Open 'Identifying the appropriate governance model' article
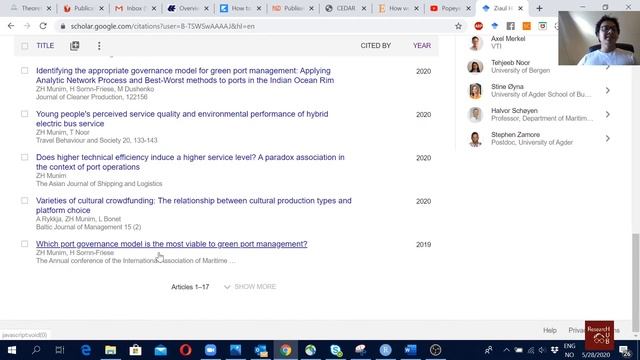 pyautogui.click(x=185, y=76)
